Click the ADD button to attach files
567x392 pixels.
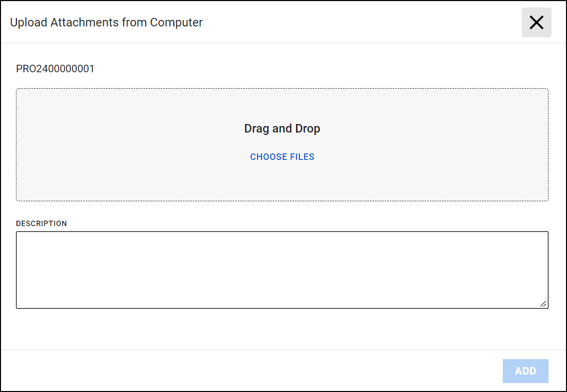pos(525,371)
